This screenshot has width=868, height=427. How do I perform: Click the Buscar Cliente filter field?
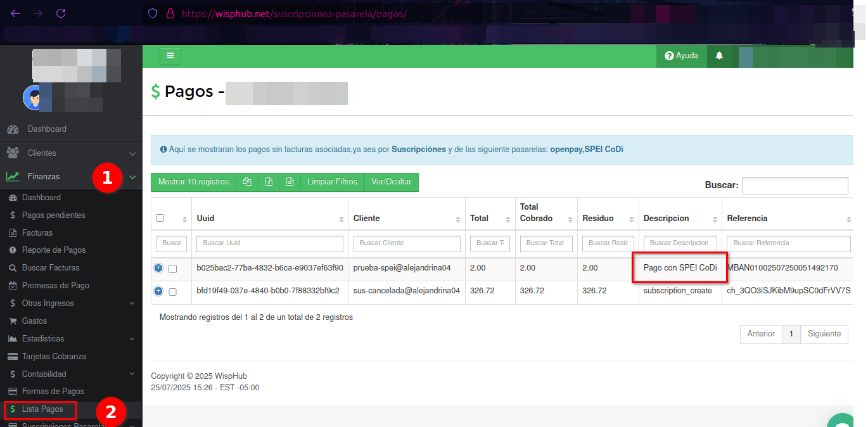(407, 243)
